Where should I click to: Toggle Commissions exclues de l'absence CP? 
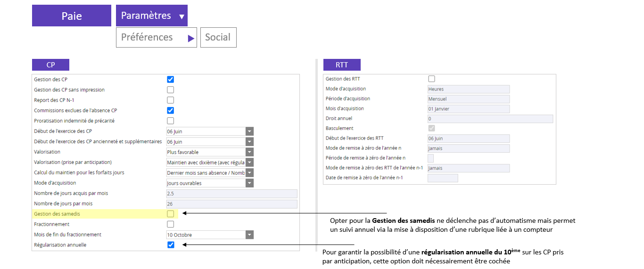pyautogui.click(x=171, y=111)
